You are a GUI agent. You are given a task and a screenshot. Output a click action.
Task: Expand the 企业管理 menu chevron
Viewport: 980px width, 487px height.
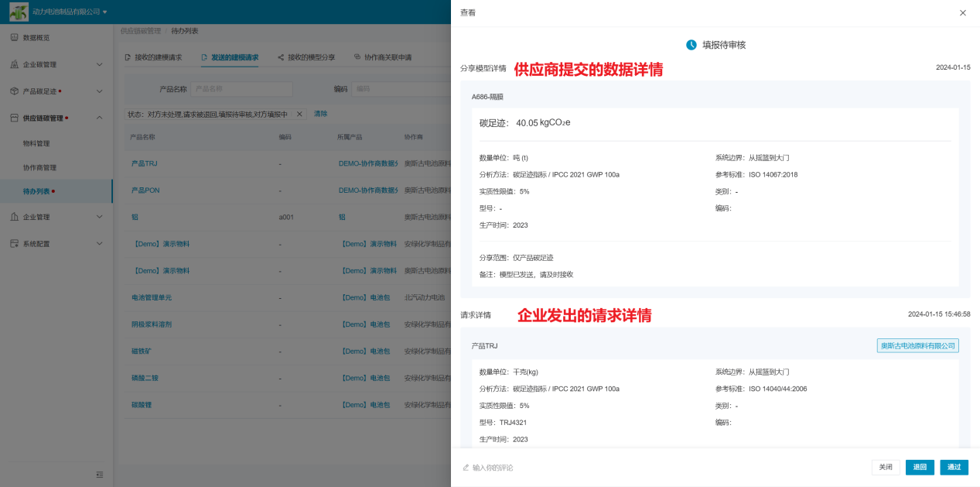[99, 218]
